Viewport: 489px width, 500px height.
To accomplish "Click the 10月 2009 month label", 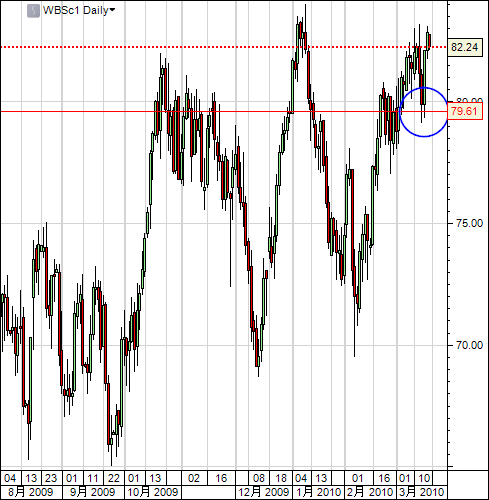I will 153,492.
